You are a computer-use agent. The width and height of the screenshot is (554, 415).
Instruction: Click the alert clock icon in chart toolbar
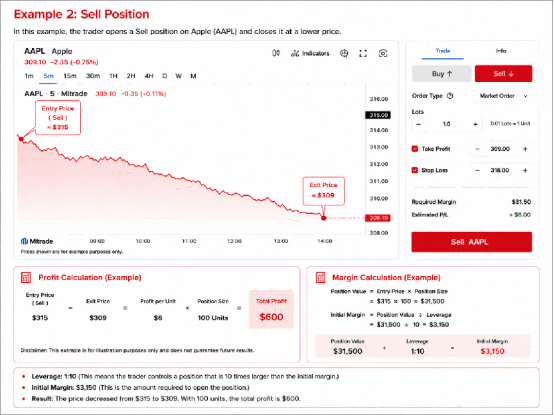(x=344, y=53)
